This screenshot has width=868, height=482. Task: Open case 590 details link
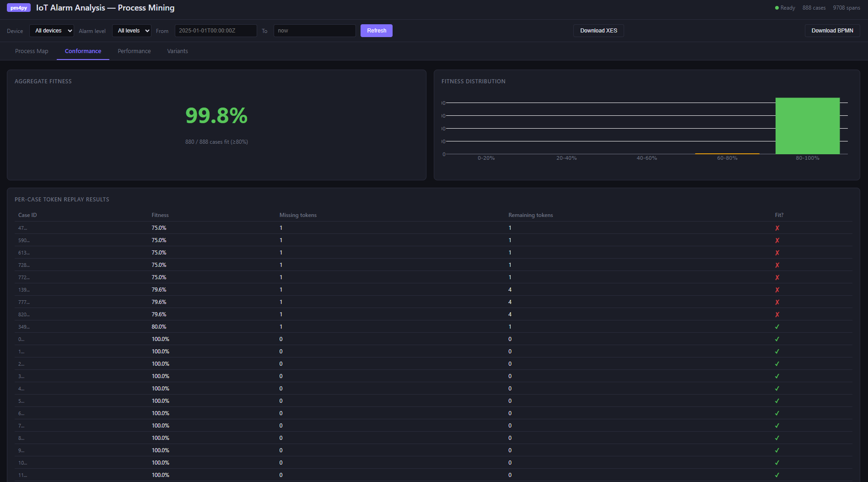coord(23,240)
